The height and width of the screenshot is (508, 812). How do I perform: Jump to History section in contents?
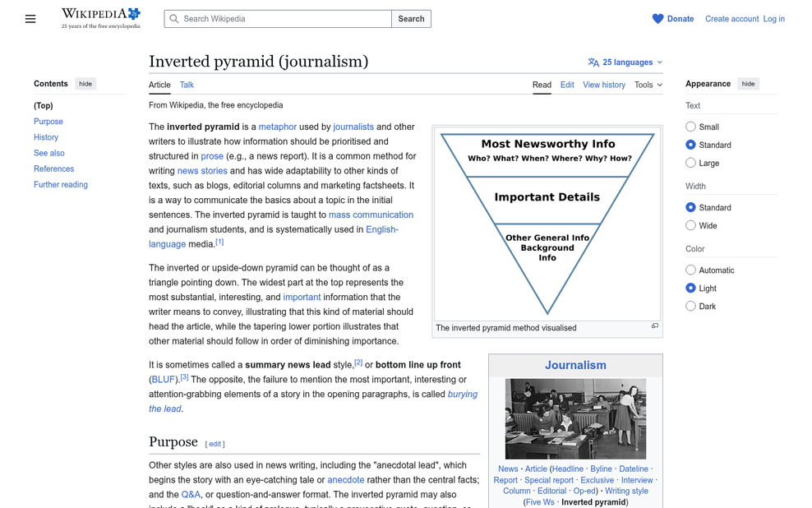coord(46,137)
